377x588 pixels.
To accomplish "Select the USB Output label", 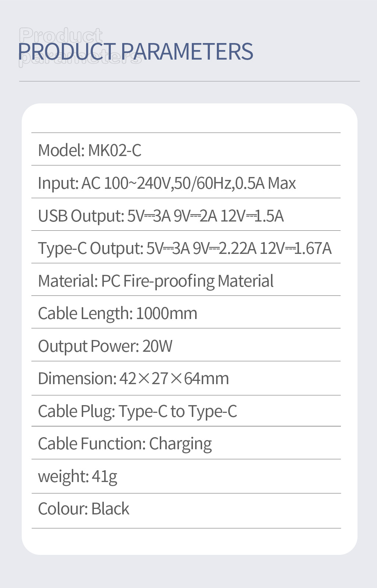I will pyautogui.click(x=81, y=216).
